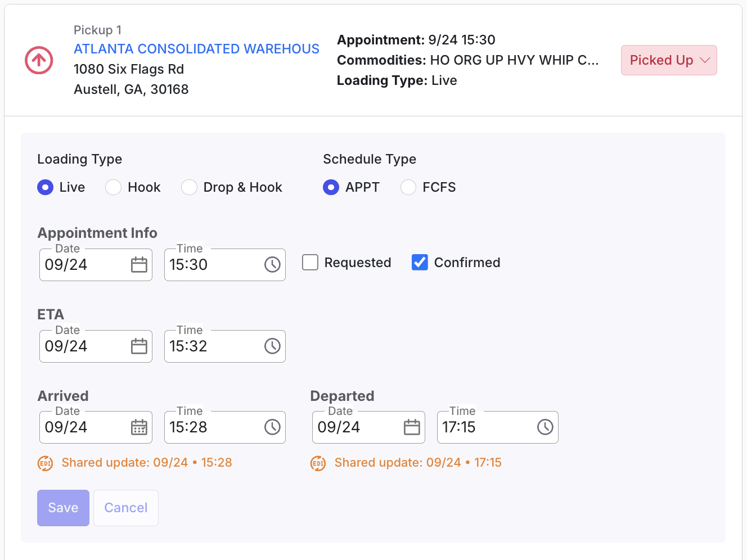Click the red pickup arrow icon
This screenshot has height=560, width=747.
[x=39, y=60]
